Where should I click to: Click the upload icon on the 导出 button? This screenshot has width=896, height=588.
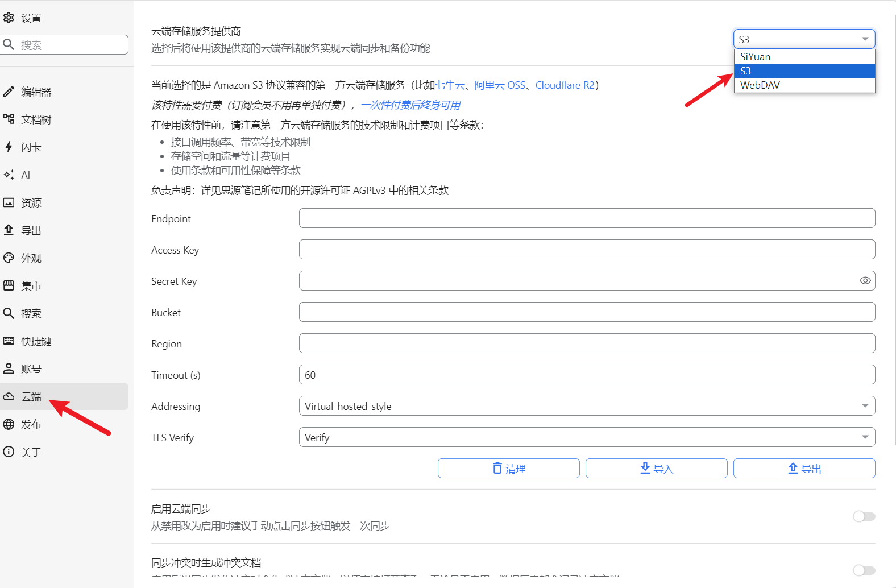(x=793, y=468)
